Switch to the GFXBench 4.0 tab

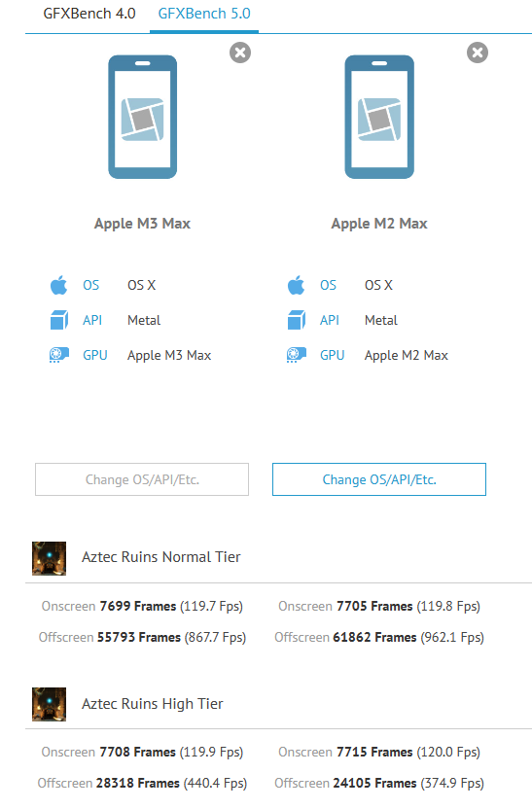(x=89, y=14)
